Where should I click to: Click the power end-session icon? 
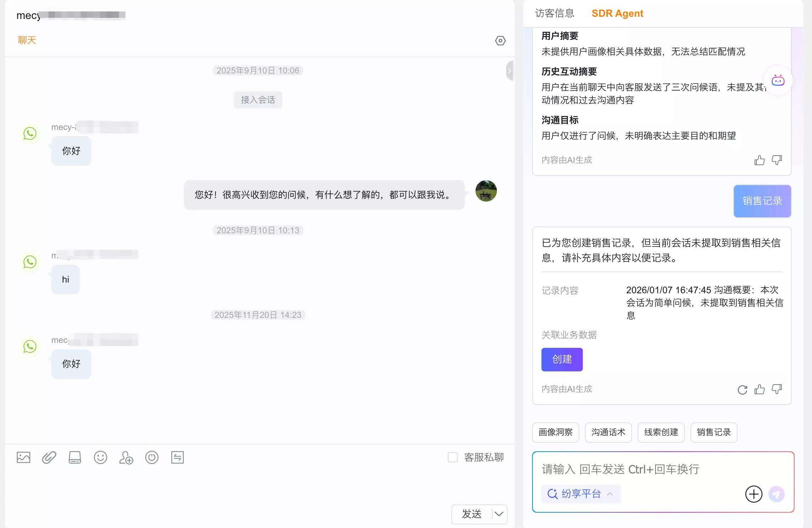tap(152, 457)
